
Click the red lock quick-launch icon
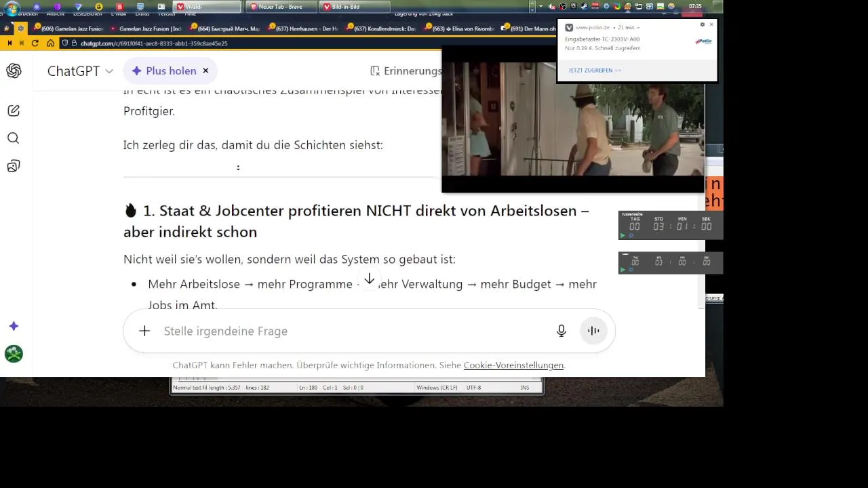[x=119, y=7]
